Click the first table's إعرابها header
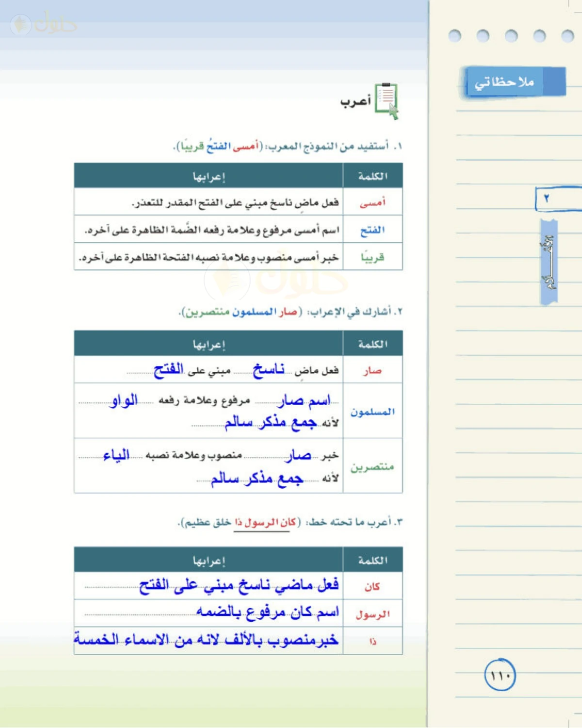The height and width of the screenshot is (728, 582). tap(209, 176)
